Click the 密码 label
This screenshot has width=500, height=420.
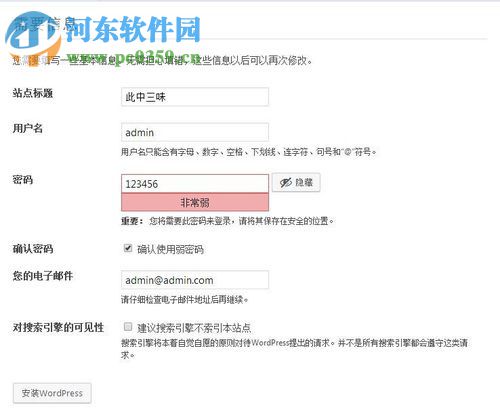pos(23,180)
